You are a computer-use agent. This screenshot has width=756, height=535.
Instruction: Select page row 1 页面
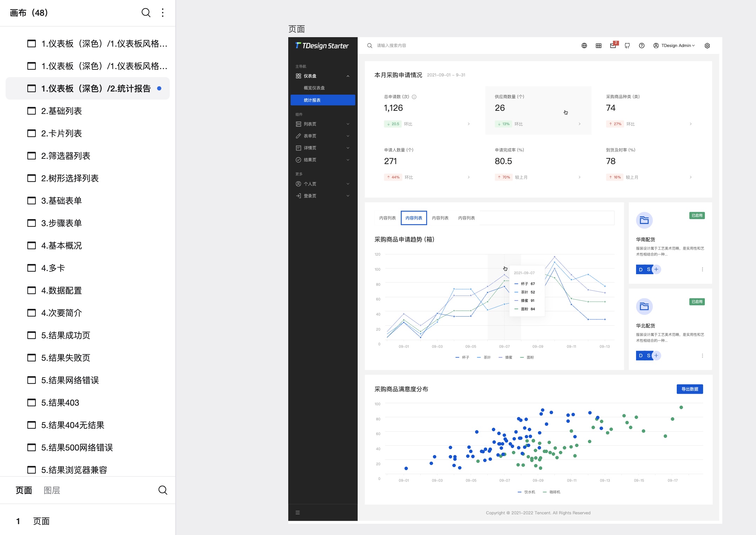click(88, 521)
